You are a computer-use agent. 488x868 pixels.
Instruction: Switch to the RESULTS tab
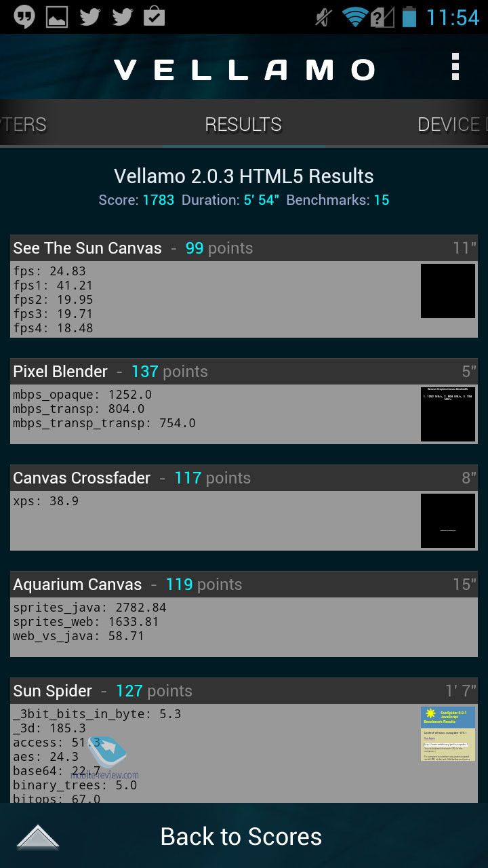[243, 124]
